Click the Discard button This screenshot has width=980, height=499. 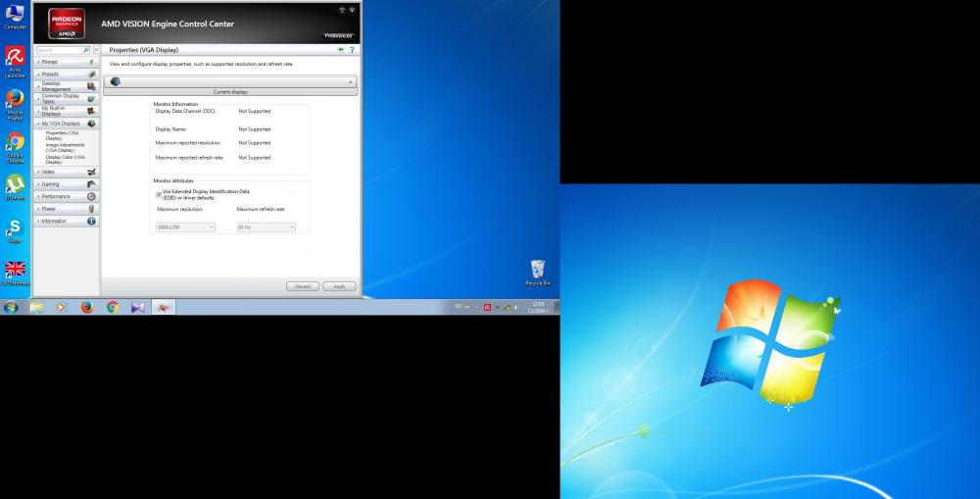pos(303,286)
